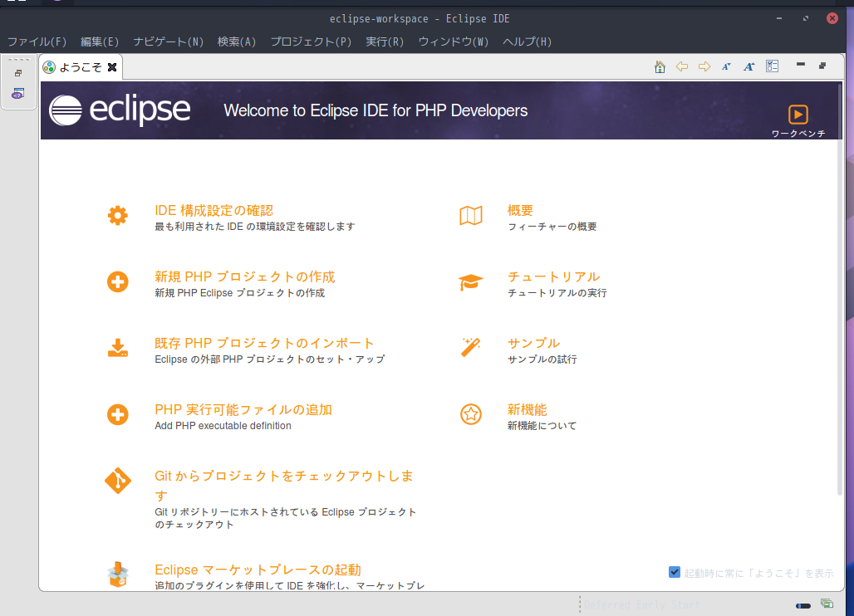Click 'チュートリアルの実行' description text
The image size is (854, 616).
pyautogui.click(x=557, y=293)
